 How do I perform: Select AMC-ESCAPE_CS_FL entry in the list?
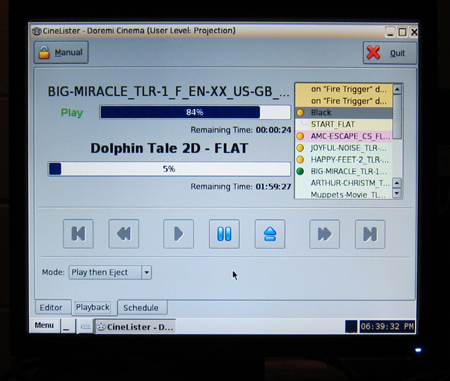click(x=344, y=136)
